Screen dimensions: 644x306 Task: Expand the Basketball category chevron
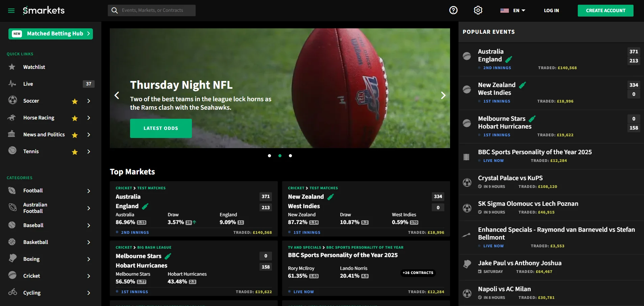point(89,242)
